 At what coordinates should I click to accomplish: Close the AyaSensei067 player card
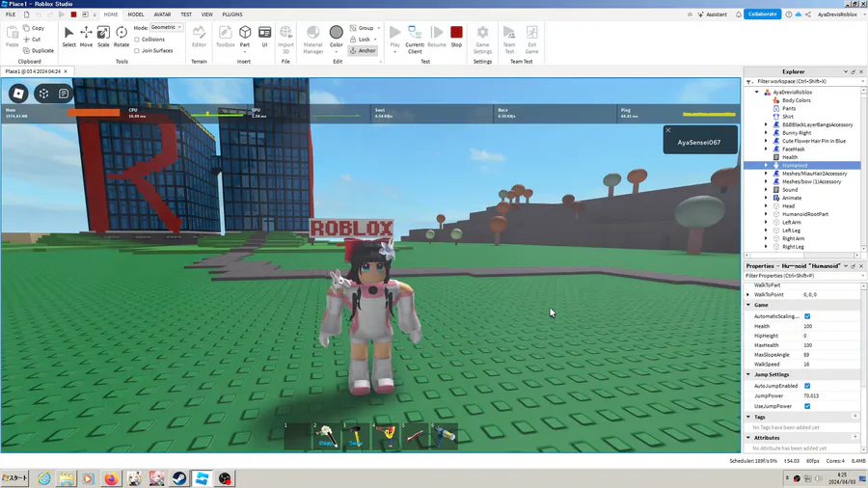click(x=668, y=130)
